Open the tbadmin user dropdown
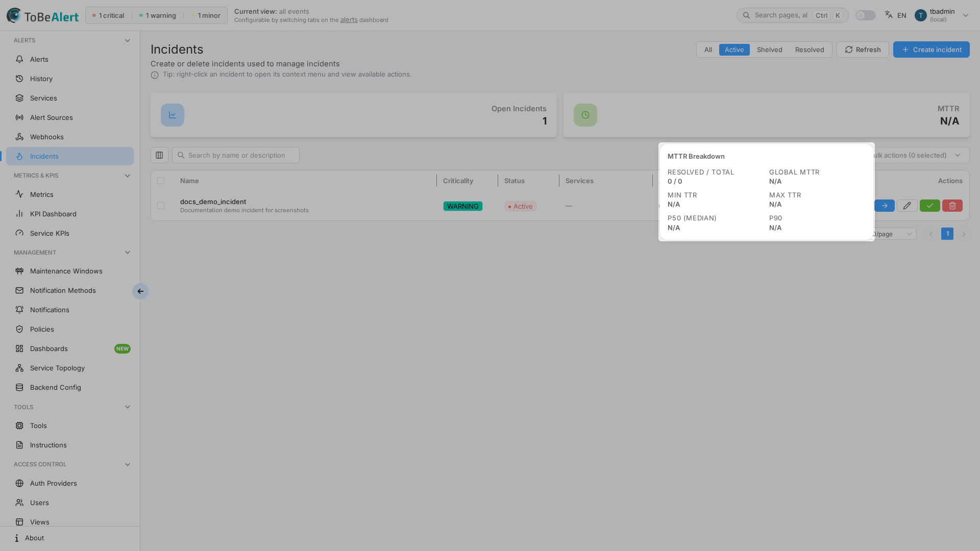The image size is (980, 551). pyautogui.click(x=942, y=15)
